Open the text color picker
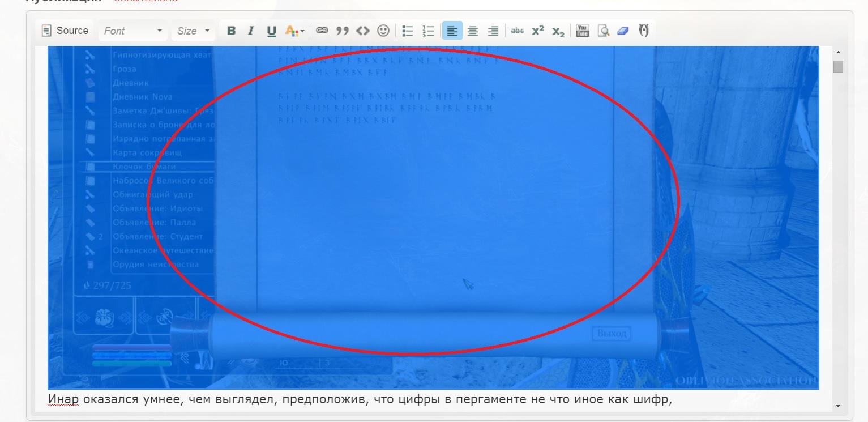 [x=294, y=31]
